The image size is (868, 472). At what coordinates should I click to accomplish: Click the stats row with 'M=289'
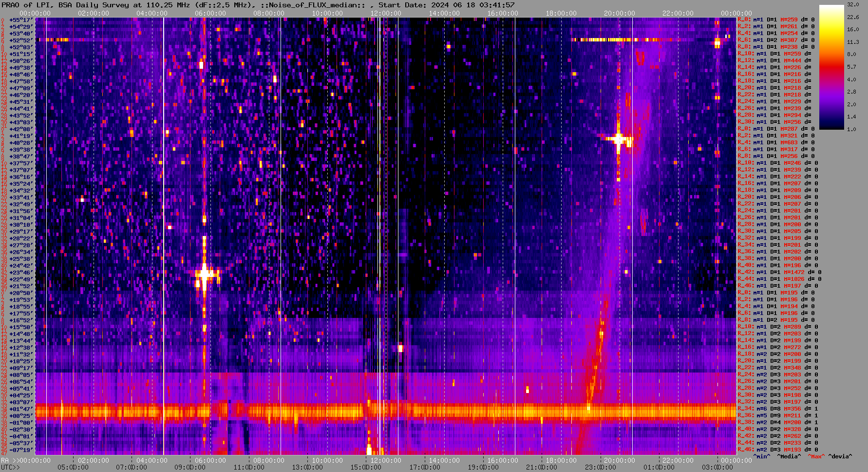[x=778, y=327]
